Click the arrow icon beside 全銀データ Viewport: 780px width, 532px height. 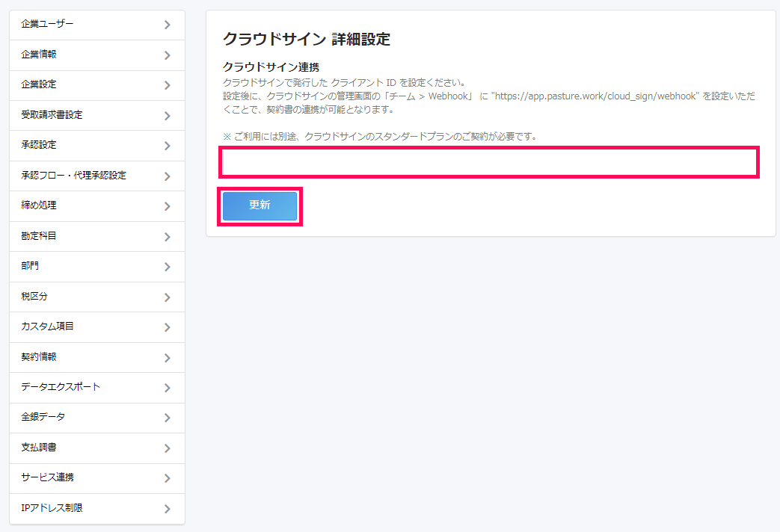coord(168,418)
